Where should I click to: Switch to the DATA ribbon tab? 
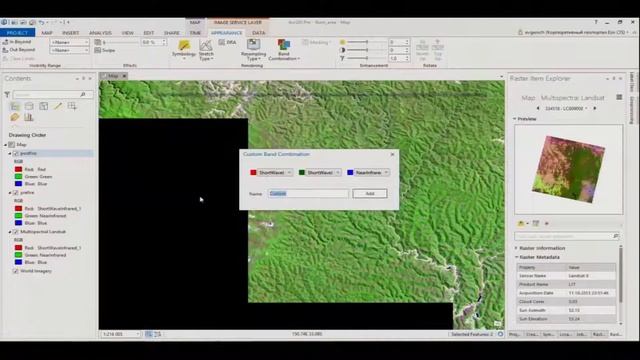coord(259,33)
